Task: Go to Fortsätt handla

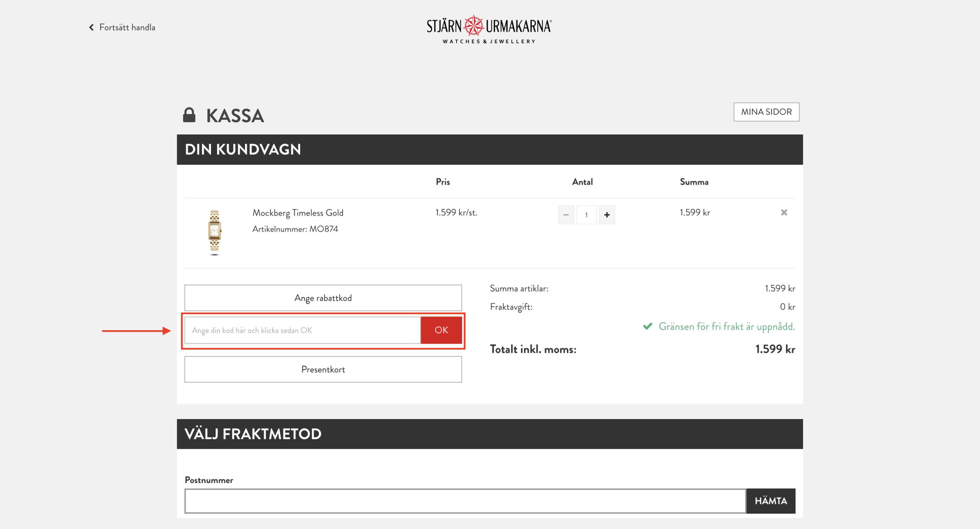Action: coord(127,27)
